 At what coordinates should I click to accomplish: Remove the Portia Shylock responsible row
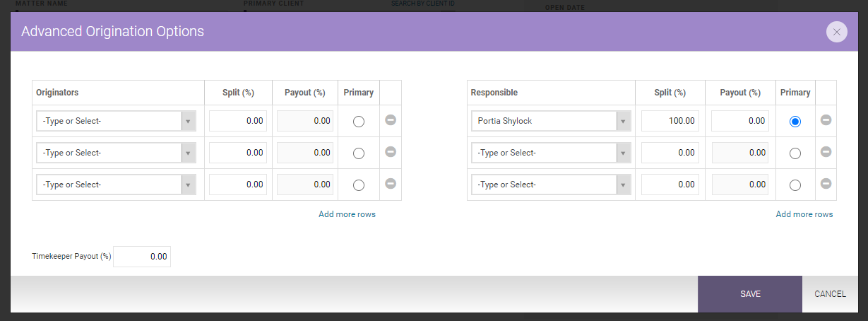(826, 120)
